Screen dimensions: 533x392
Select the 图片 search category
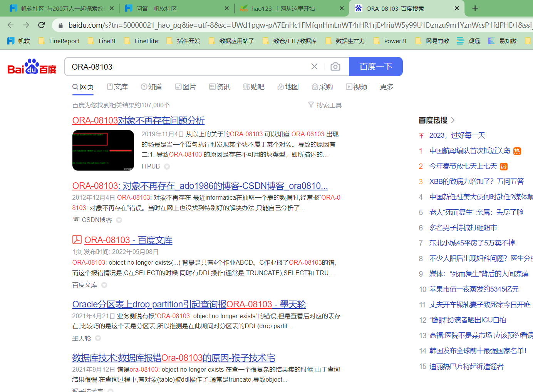[185, 87]
